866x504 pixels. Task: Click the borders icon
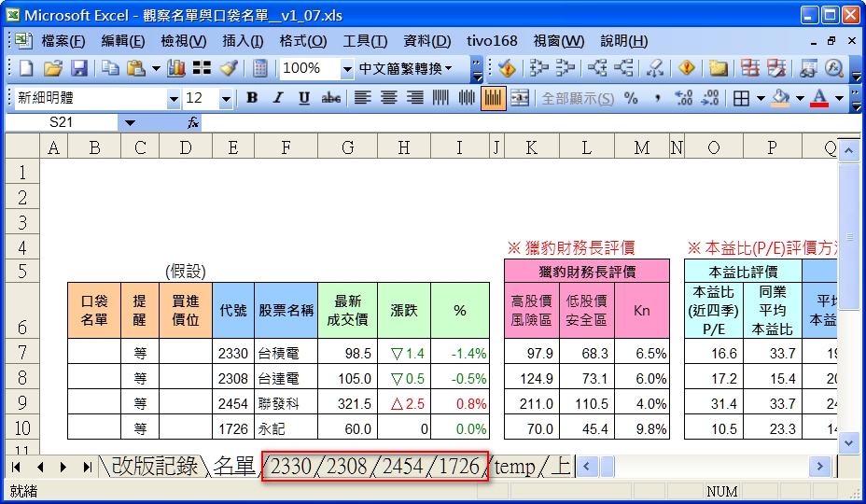741,98
